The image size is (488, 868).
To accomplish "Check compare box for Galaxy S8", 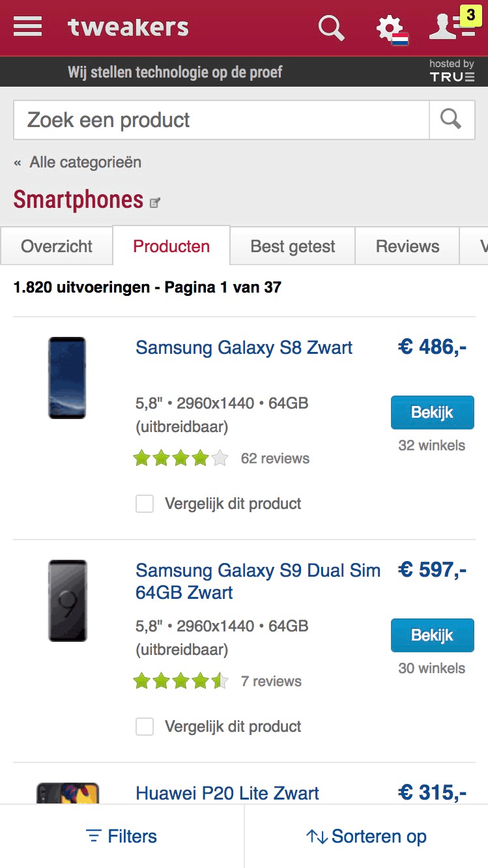I will click(145, 504).
